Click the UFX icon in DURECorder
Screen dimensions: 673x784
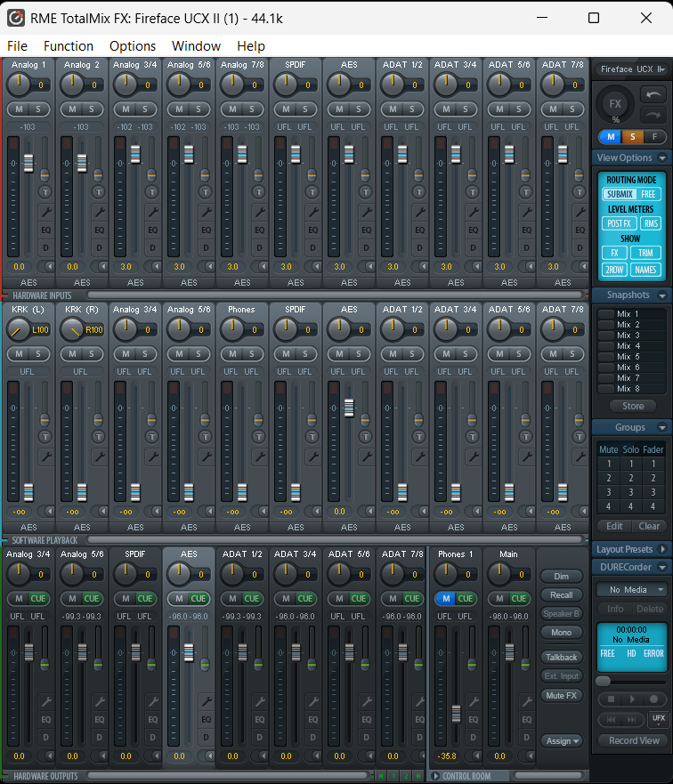[x=659, y=718]
